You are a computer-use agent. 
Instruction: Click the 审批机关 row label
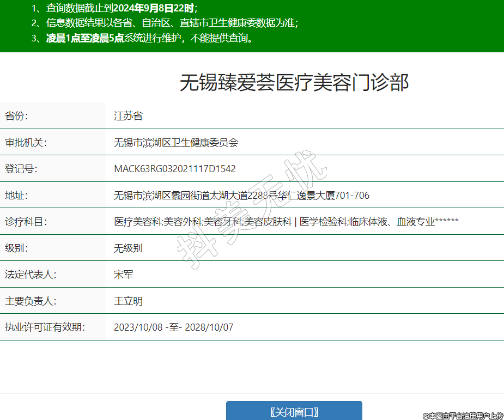tap(26, 143)
